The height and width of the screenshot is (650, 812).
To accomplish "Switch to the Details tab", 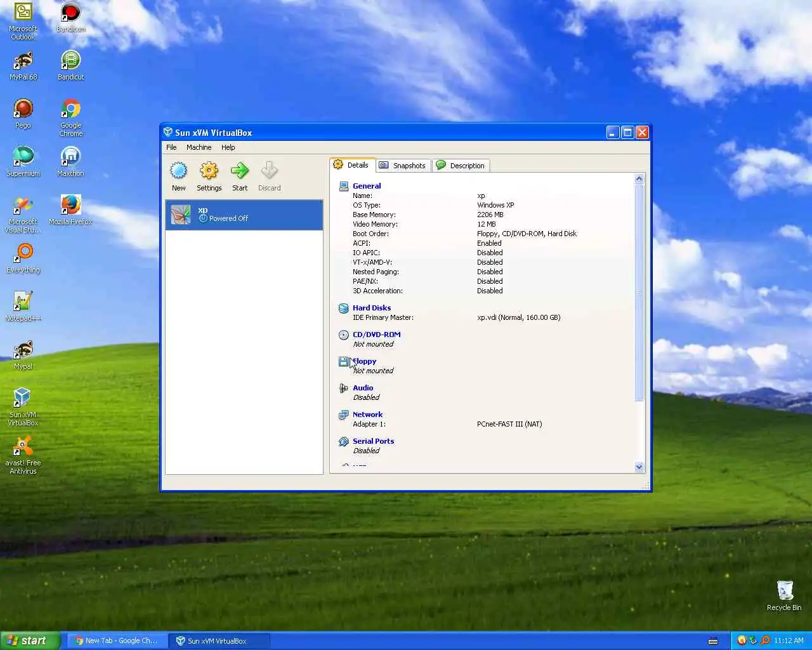I will 352,165.
